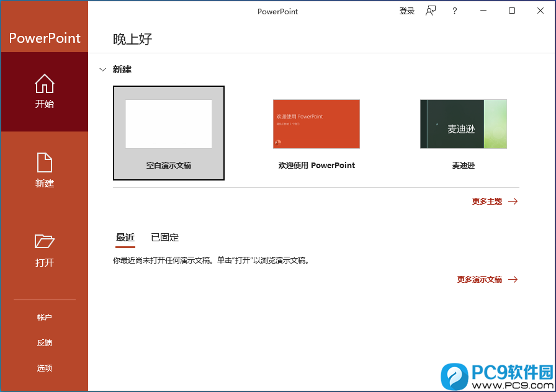This screenshot has height=392, width=556.
Task: Open 反馈 in the sidebar
Action: click(44, 343)
